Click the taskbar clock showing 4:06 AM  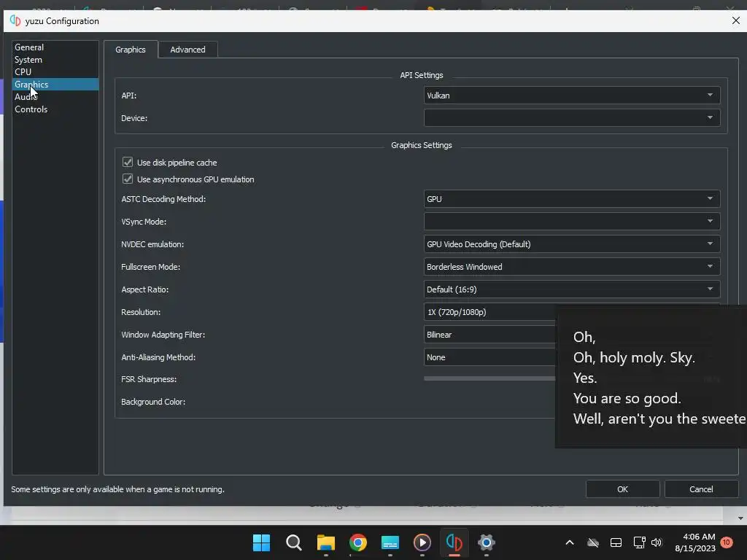coord(695,542)
